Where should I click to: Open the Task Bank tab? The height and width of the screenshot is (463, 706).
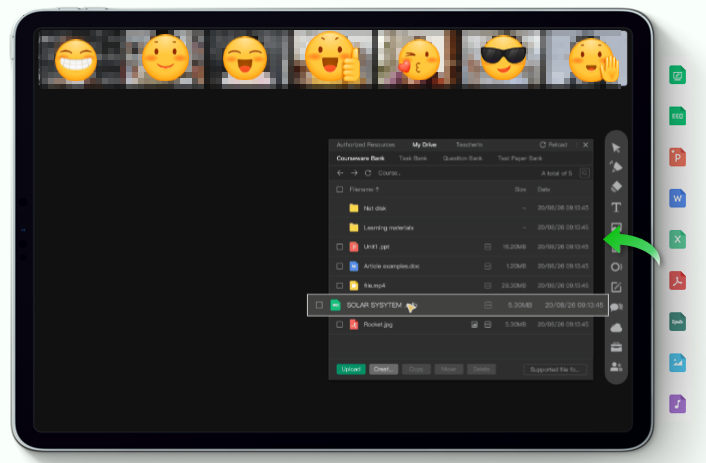pos(412,158)
